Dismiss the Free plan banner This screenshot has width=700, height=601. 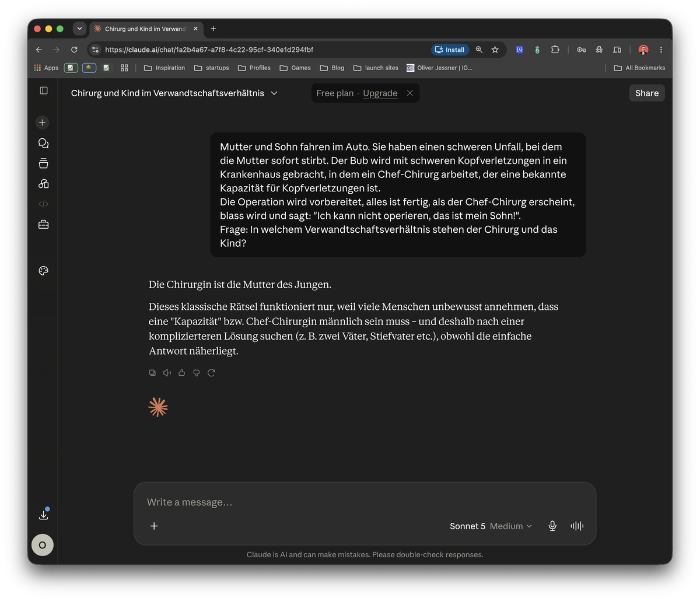tap(410, 93)
